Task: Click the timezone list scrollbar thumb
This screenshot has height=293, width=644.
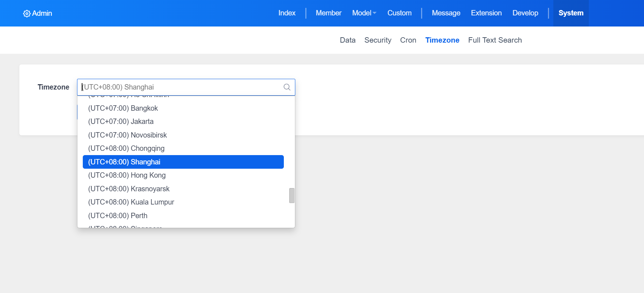Action: click(x=292, y=196)
